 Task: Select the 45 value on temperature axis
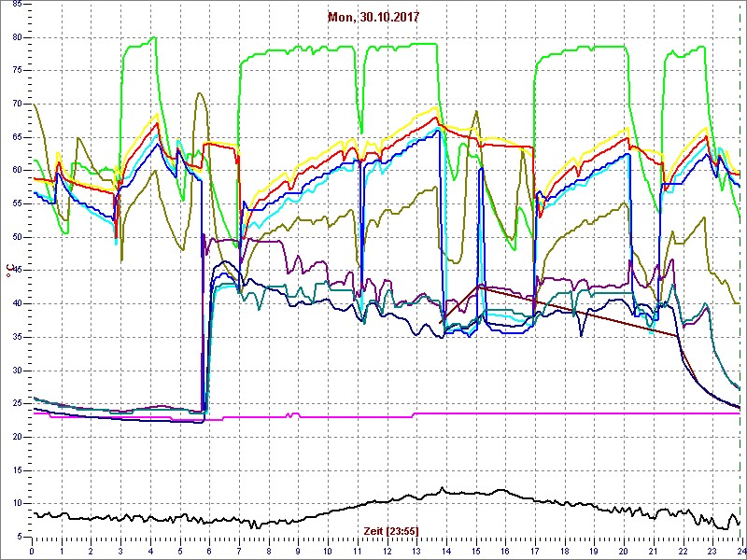[x=18, y=271]
